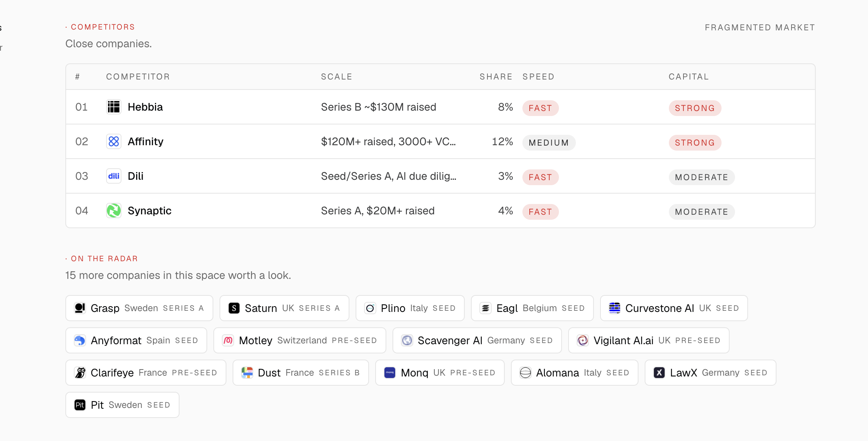Select the Grasp company name

105,308
